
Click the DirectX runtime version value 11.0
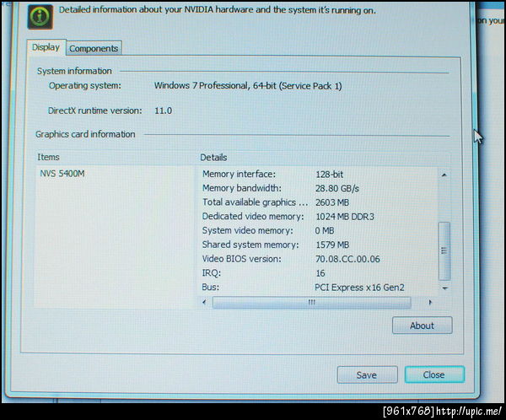tap(164, 110)
